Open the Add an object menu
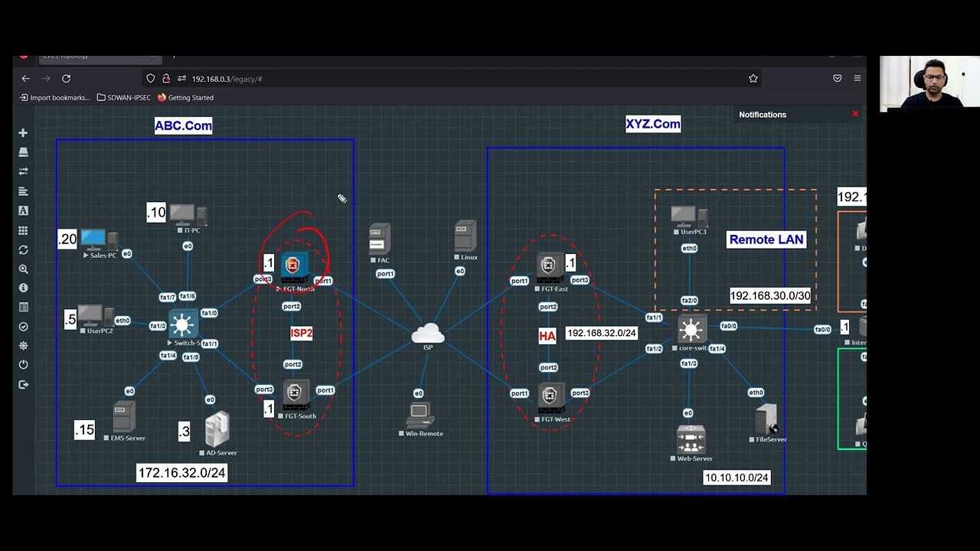 pos(23,133)
